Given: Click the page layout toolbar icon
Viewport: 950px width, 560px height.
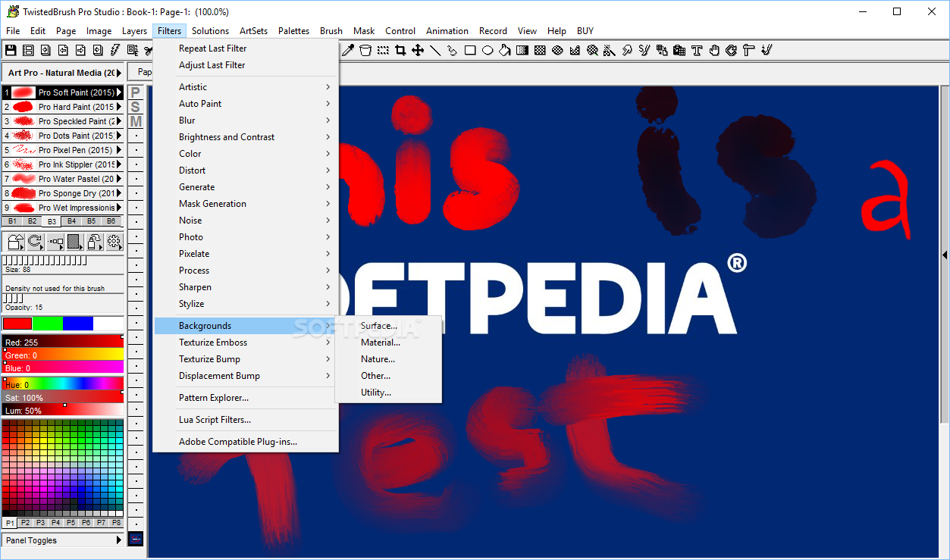Looking at the screenshot, I should tap(28, 50).
